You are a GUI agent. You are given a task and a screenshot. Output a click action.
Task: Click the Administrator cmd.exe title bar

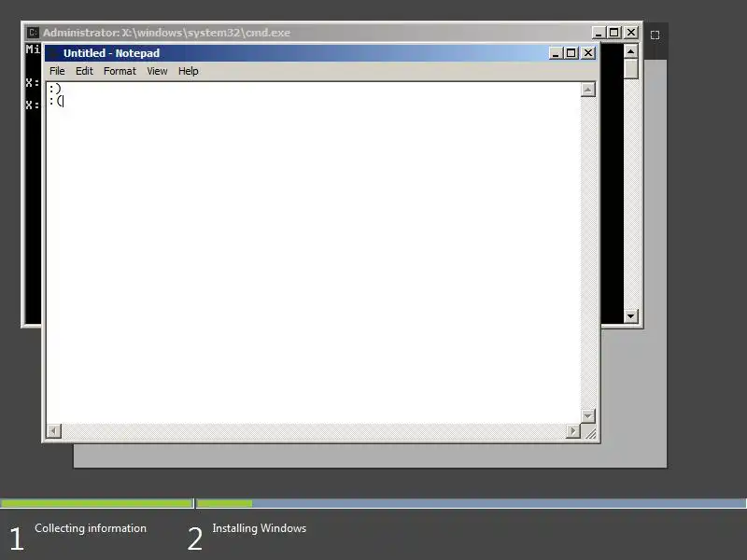pos(332,33)
